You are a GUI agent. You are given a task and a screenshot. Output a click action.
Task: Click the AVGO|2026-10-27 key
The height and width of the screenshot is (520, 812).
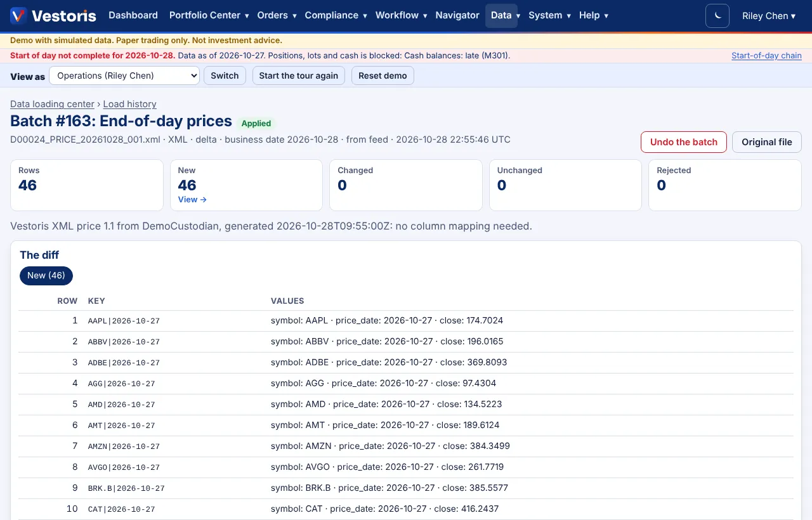click(124, 467)
